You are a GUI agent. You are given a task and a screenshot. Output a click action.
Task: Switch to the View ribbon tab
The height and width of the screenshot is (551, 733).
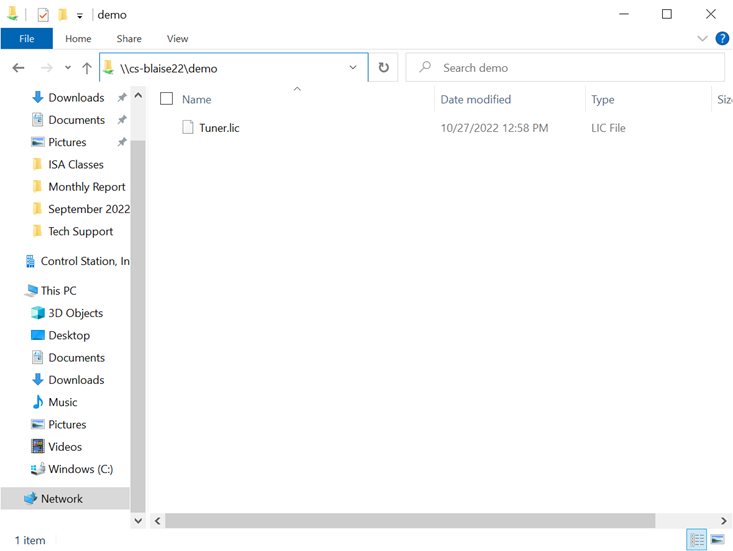point(178,39)
